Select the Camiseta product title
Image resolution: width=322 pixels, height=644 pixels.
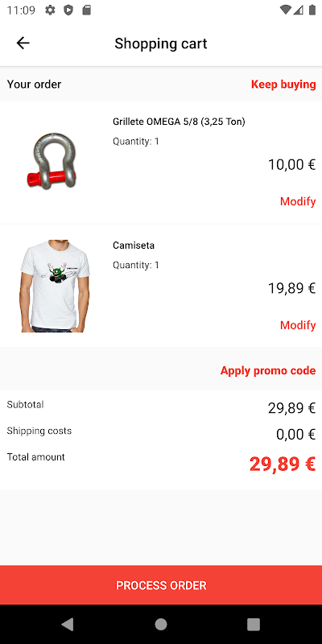tap(134, 246)
